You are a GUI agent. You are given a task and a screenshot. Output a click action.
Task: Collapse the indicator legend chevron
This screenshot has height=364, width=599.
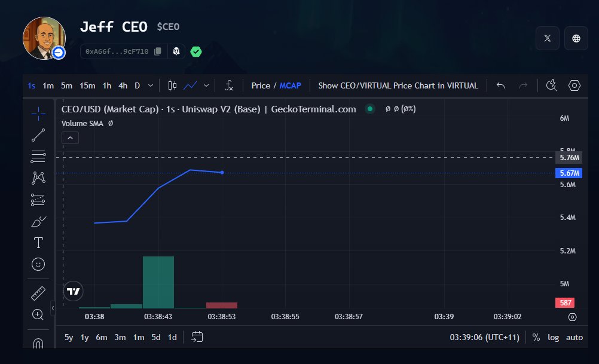tap(71, 138)
